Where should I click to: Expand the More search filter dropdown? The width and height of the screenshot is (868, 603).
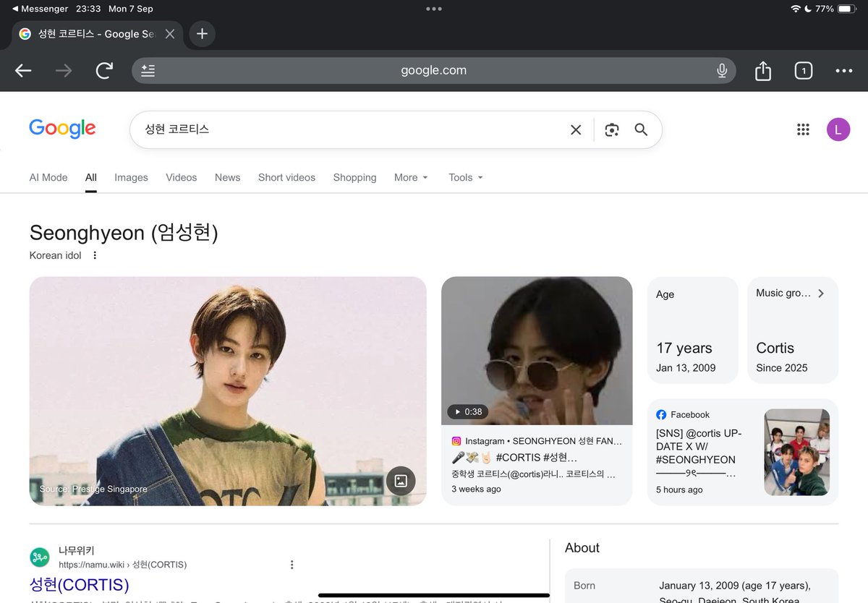tap(411, 177)
